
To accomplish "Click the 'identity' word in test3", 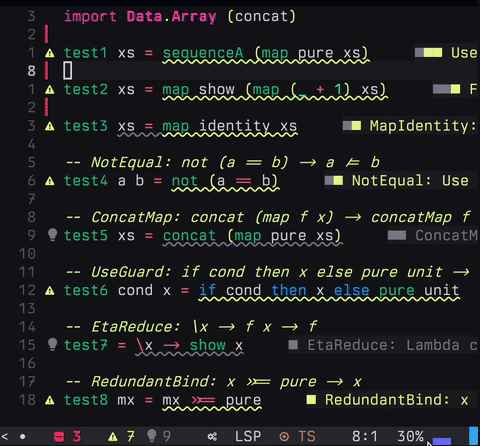I will click(x=234, y=126).
